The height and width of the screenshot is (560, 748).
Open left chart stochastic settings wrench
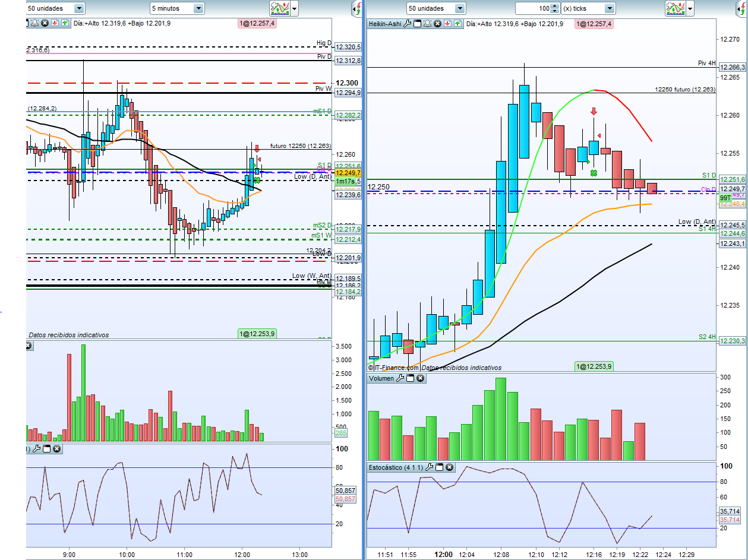pos(36,449)
